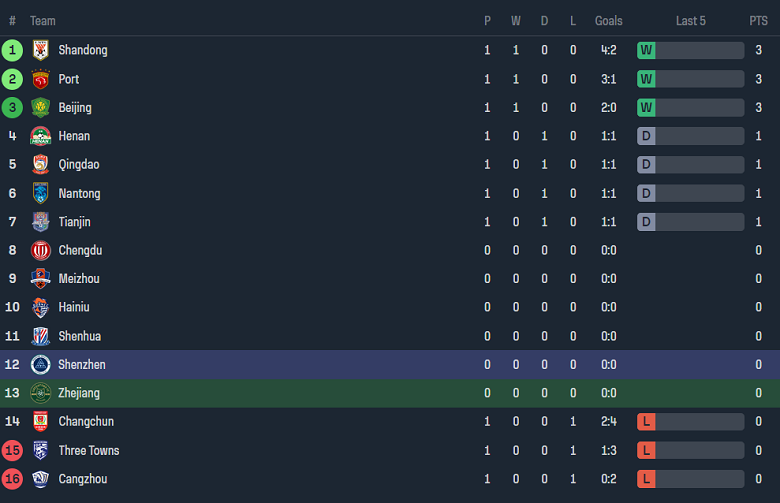Open the Changchun team name link
780x503 pixels.
click(86, 422)
